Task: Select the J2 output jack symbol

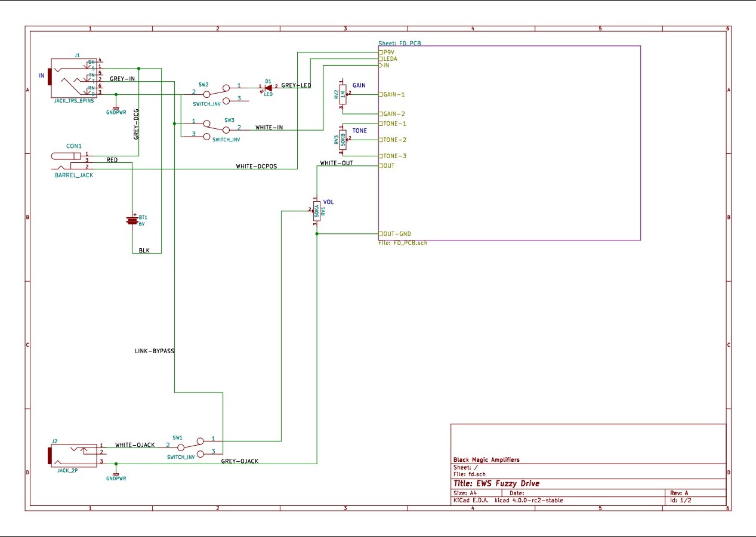Action: click(x=72, y=455)
